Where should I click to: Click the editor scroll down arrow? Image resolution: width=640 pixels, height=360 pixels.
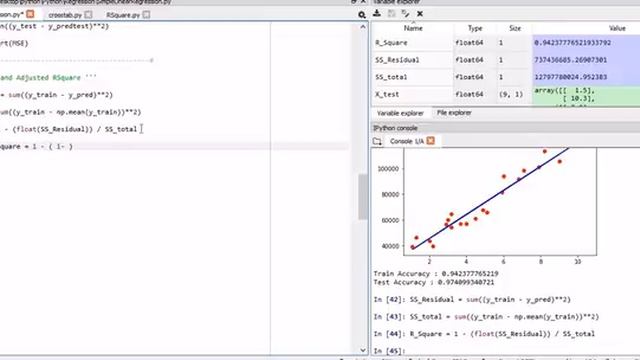[x=363, y=350]
